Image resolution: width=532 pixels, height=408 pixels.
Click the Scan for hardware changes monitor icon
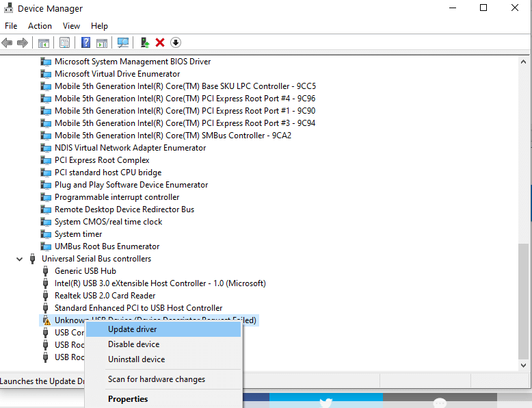[123, 43]
